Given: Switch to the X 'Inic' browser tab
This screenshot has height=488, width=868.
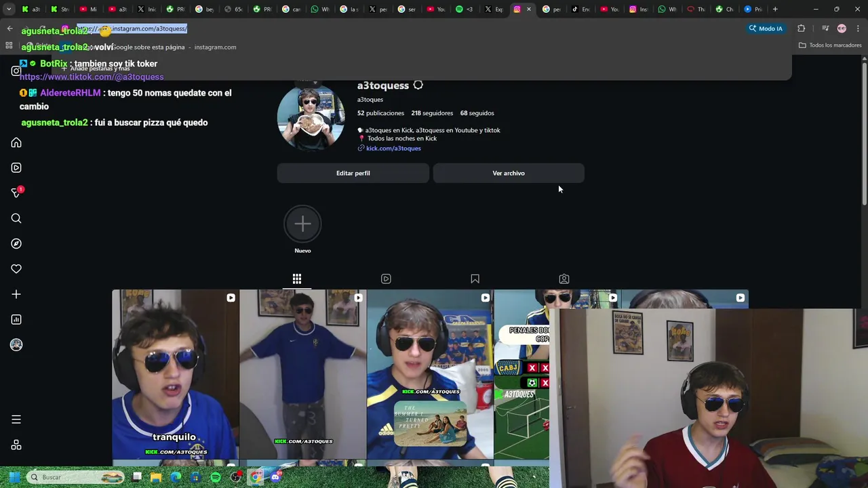Looking at the screenshot, I should click(x=146, y=9).
